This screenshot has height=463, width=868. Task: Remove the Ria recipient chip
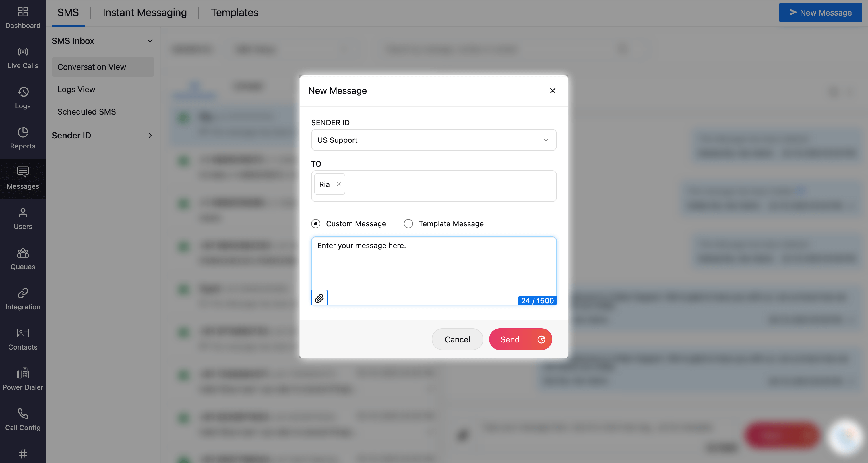(x=339, y=184)
